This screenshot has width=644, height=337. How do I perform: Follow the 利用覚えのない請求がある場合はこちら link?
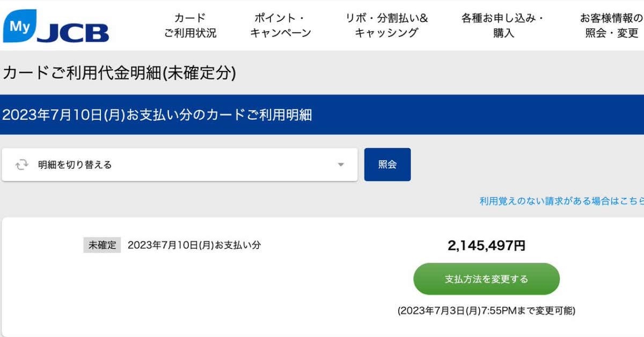(561, 201)
